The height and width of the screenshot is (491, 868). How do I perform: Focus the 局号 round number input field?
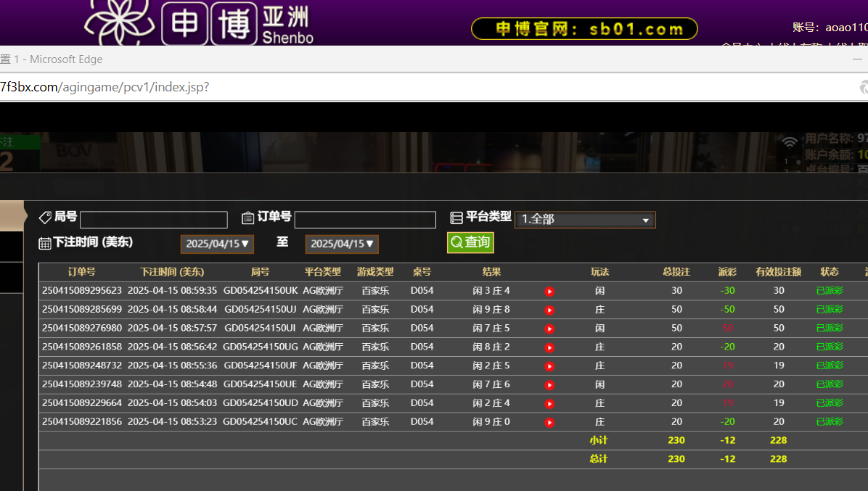154,220
